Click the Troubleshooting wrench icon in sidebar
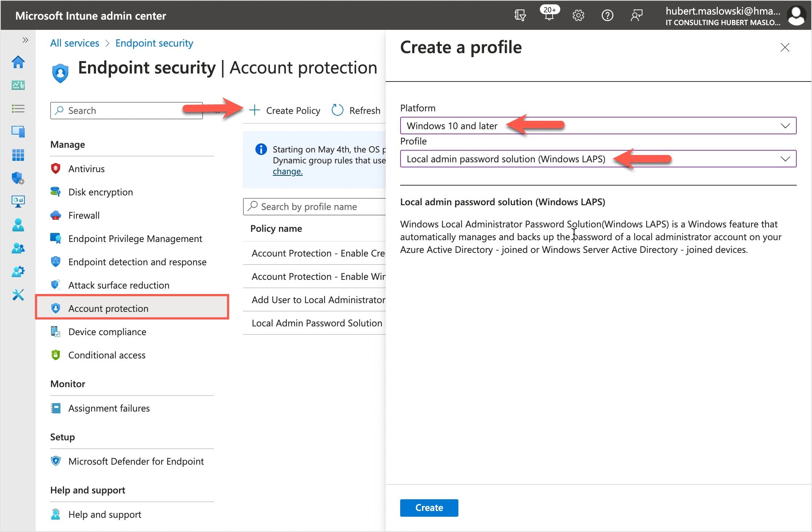Image resolution: width=812 pixels, height=532 pixels. tap(18, 294)
